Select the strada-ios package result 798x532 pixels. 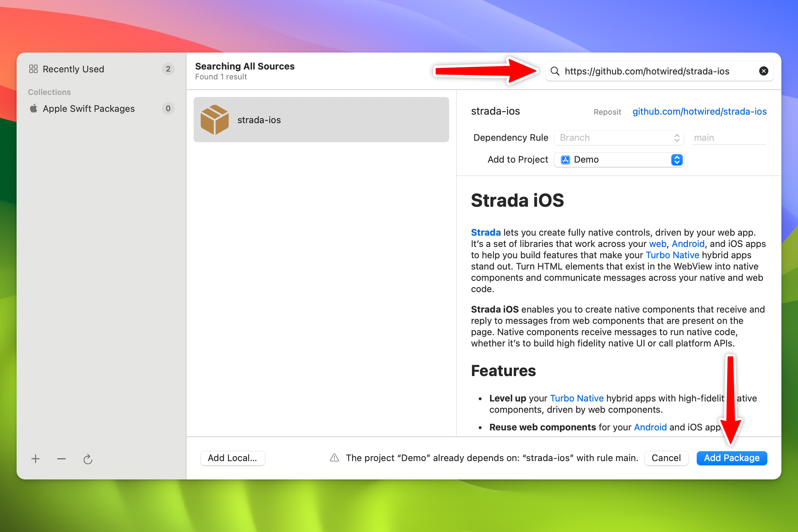point(321,120)
